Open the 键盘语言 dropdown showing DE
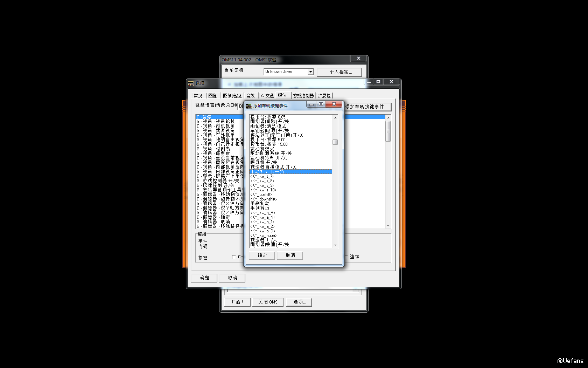 (241, 106)
